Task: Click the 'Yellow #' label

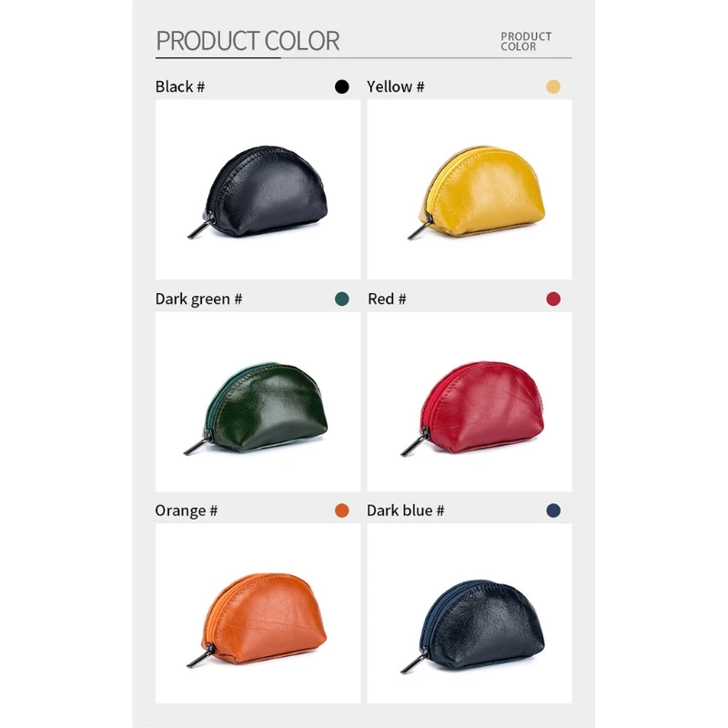Action: 396,86
